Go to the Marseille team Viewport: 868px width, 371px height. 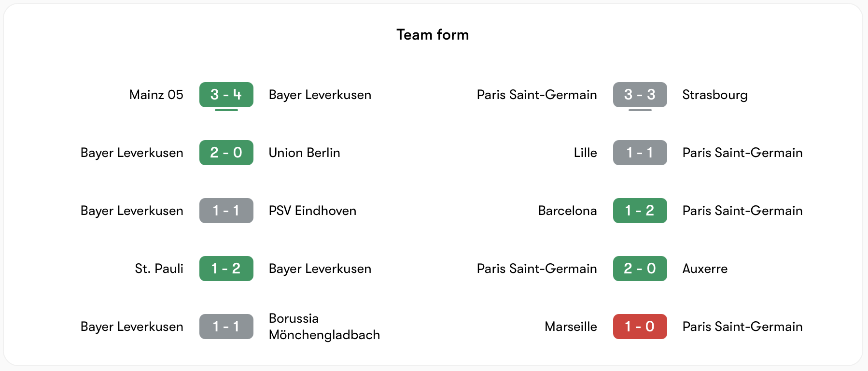coord(571,327)
